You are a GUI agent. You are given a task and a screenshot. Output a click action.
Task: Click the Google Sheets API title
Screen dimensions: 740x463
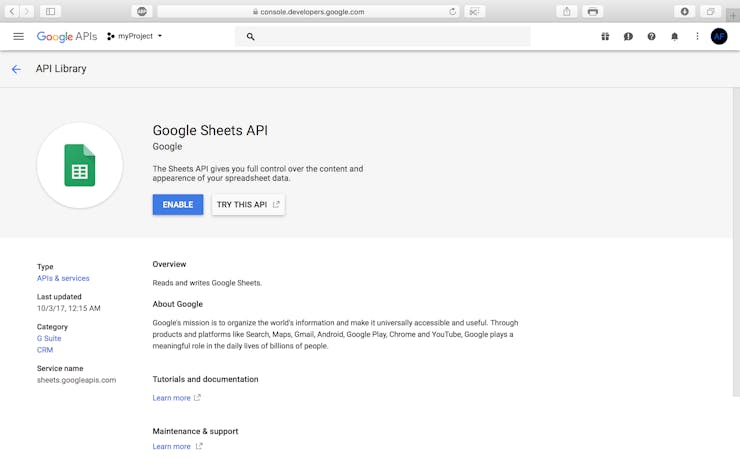pyautogui.click(x=210, y=130)
